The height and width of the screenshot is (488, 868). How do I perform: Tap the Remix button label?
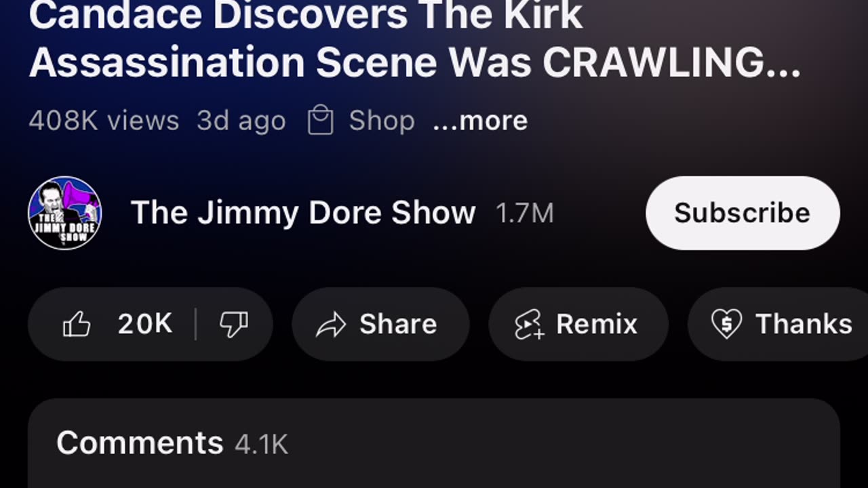point(597,324)
